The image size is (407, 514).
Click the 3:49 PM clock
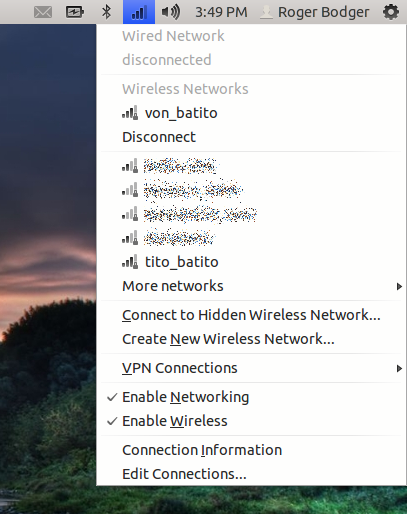click(221, 12)
